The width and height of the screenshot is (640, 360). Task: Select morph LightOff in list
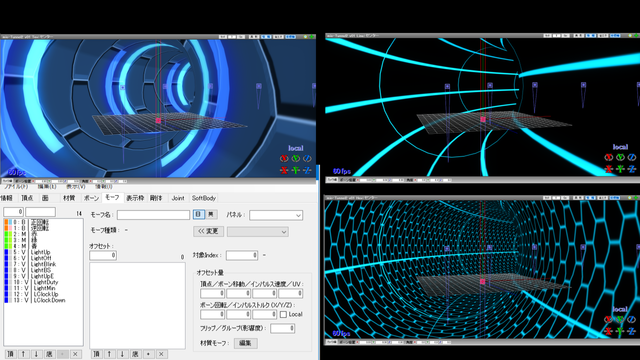pos(41,258)
